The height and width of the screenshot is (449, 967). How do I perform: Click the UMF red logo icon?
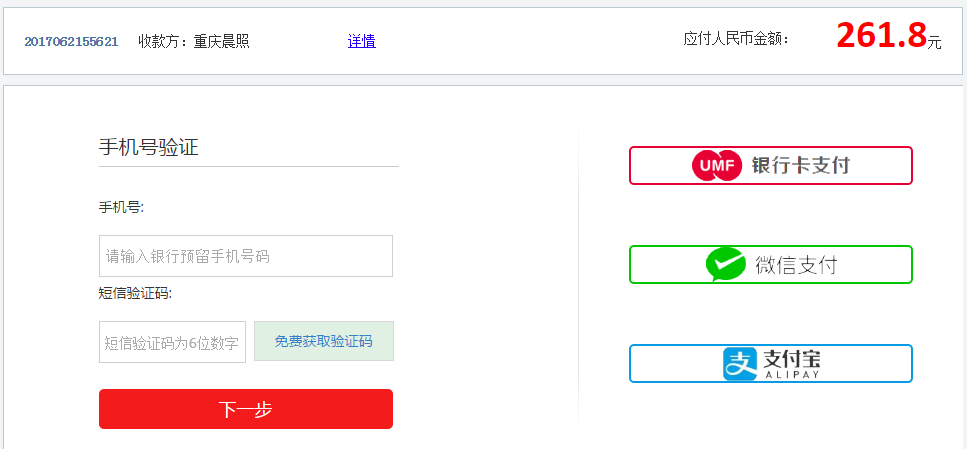716,166
